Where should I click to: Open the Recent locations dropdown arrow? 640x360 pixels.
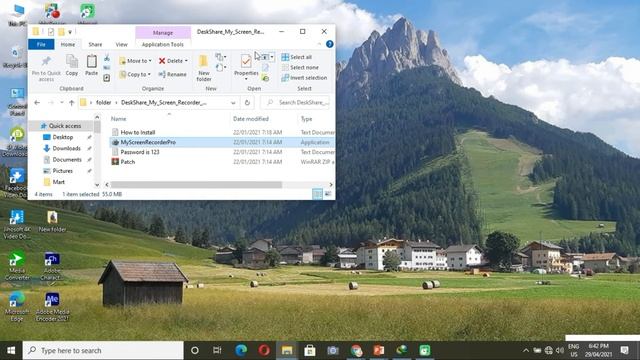coord(62,103)
